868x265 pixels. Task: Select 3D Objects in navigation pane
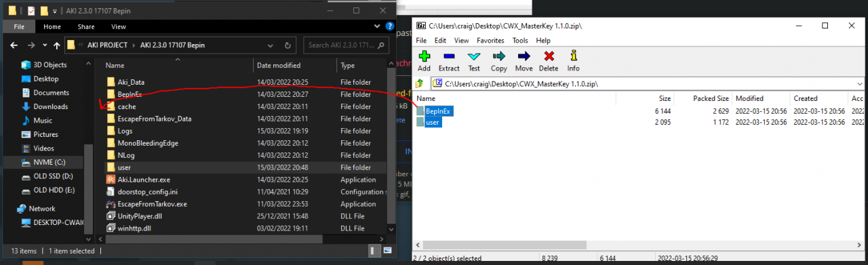tap(50, 65)
